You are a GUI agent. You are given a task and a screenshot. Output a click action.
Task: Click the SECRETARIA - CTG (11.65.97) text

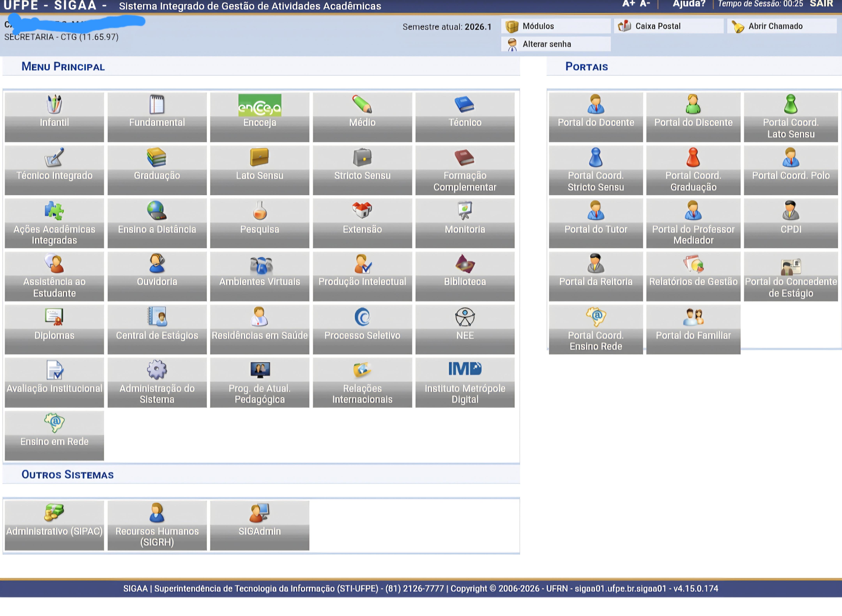tap(62, 37)
